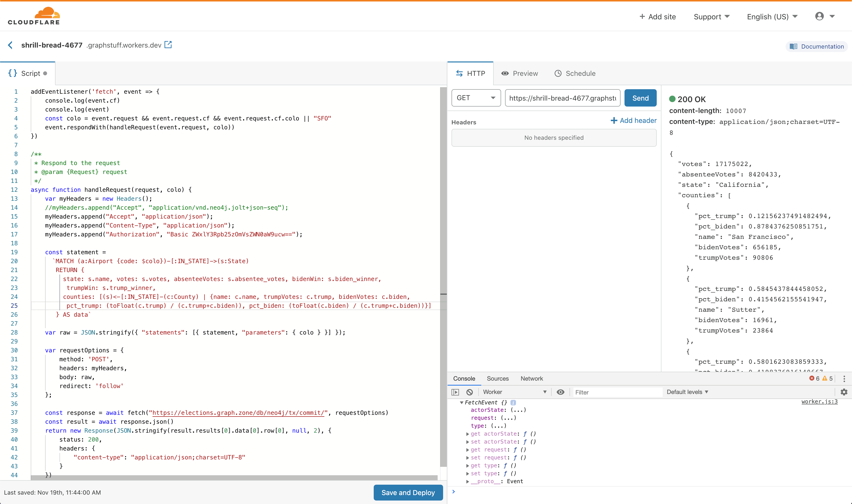Toggle live expression eye icon
The image size is (852, 504).
click(x=560, y=392)
